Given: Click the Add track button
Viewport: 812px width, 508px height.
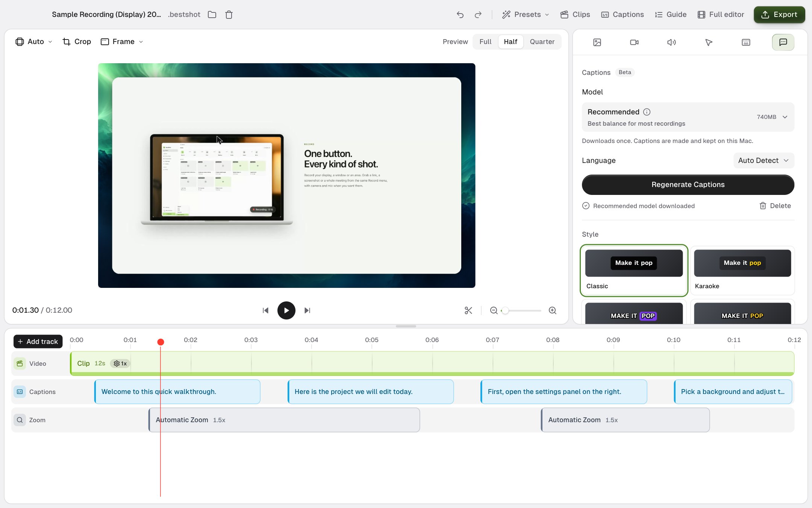Looking at the screenshot, I should pos(38,342).
